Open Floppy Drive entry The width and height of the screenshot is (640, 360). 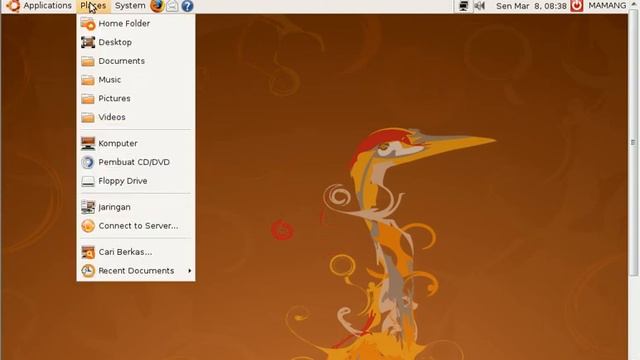(136, 181)
